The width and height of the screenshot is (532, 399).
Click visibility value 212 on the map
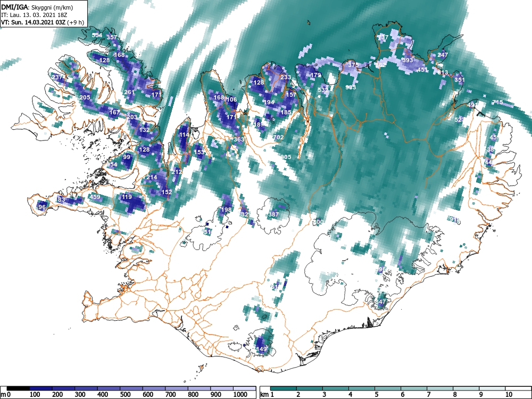[177, 172]
